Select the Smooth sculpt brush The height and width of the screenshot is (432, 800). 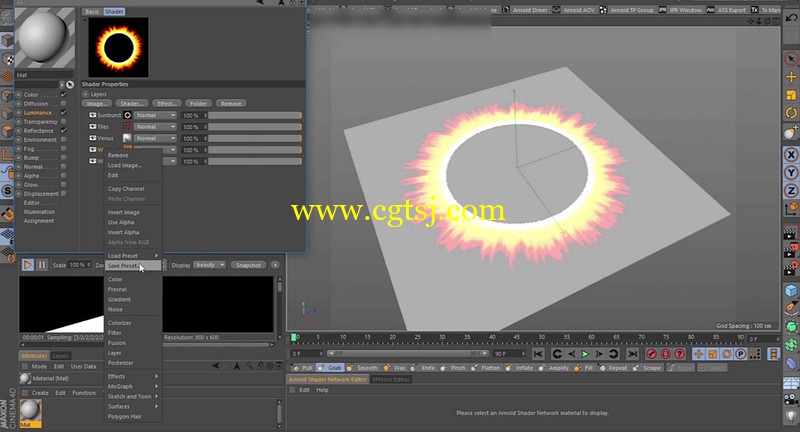[x=362, y=368]
